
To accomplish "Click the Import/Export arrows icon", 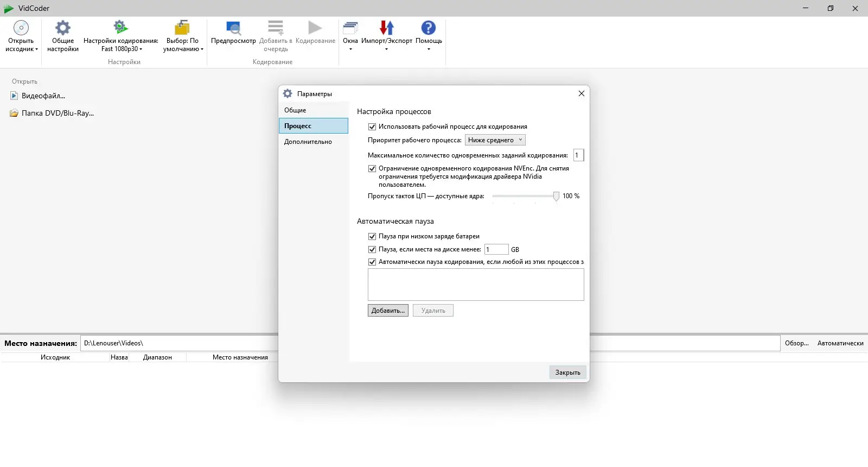I will pos(387,28).
